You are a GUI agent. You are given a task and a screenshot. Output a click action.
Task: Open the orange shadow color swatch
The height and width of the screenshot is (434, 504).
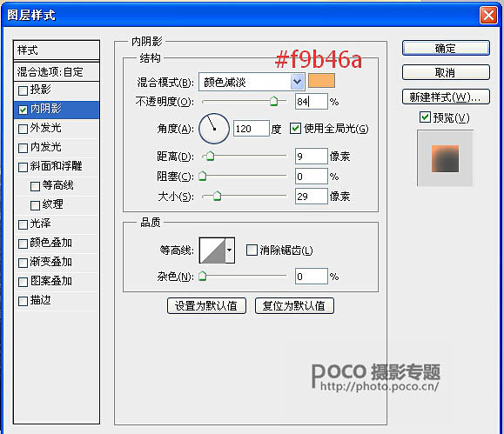321,81
